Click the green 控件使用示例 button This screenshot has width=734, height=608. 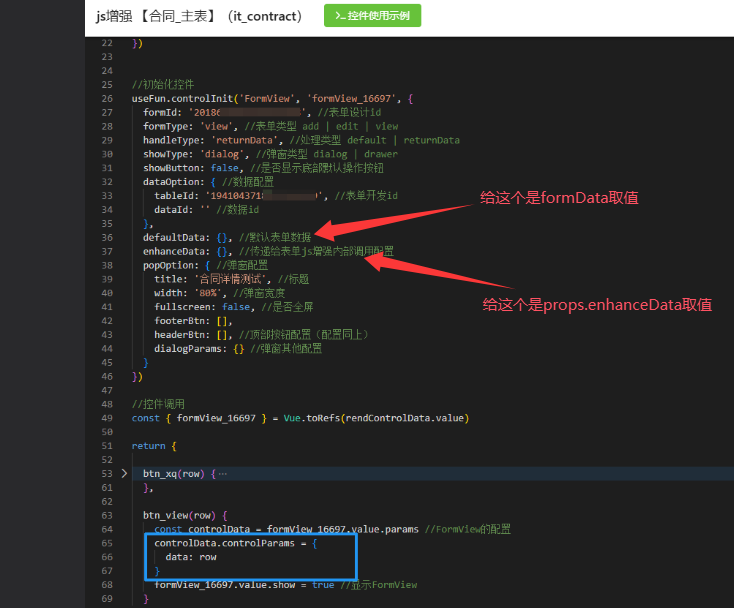(x=373, y=16)
